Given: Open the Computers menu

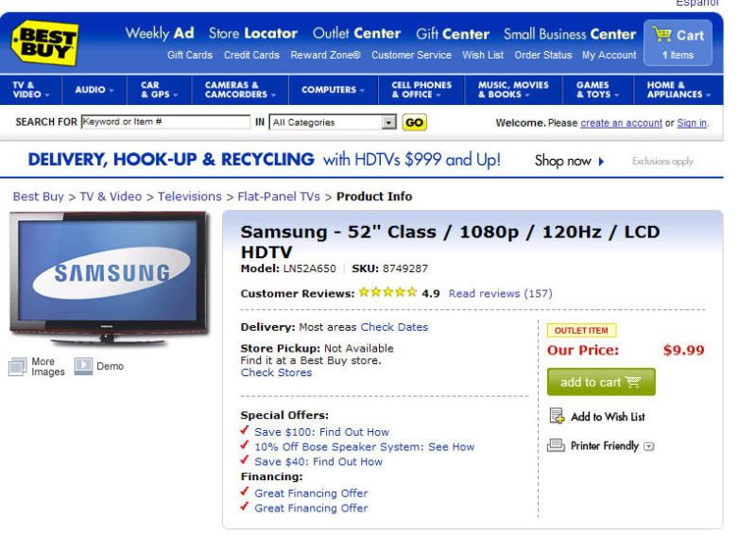Looking at the screenshot, I should (x=333, y=90).
